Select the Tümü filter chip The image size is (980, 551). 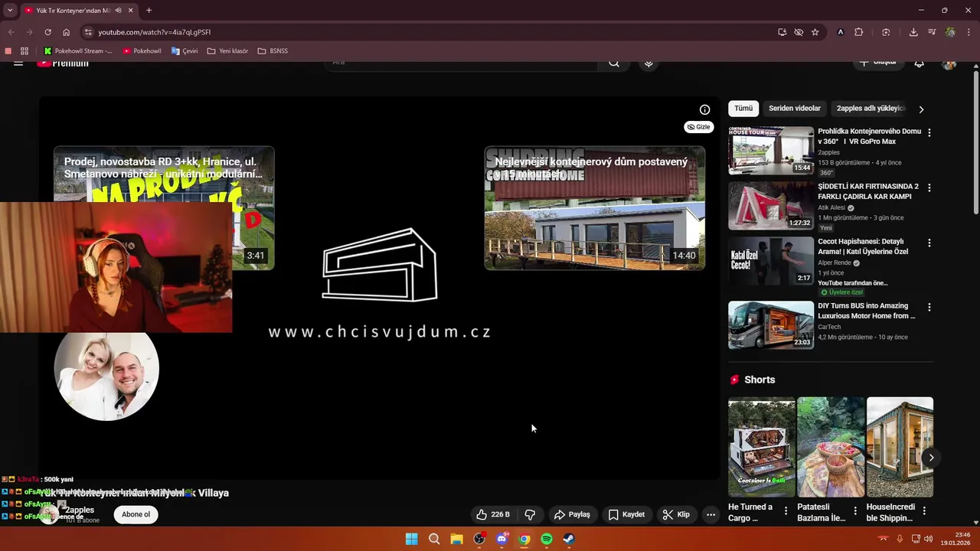(743, 109)
